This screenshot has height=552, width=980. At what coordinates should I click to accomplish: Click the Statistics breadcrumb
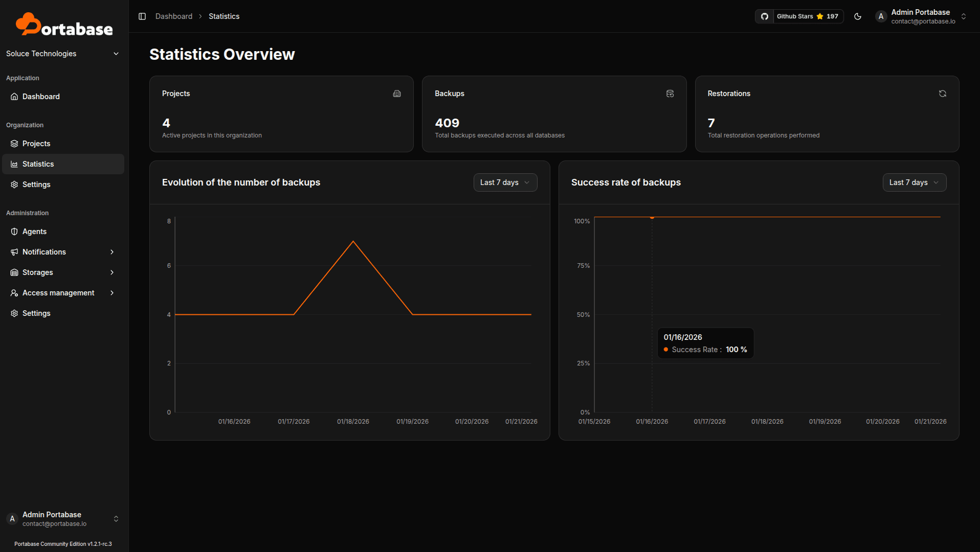pyautogui.click(x=224, y=16)
